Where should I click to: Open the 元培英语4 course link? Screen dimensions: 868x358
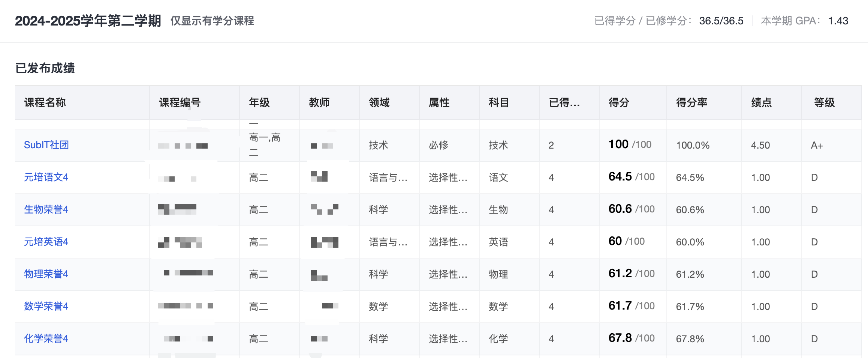[46, 242]
